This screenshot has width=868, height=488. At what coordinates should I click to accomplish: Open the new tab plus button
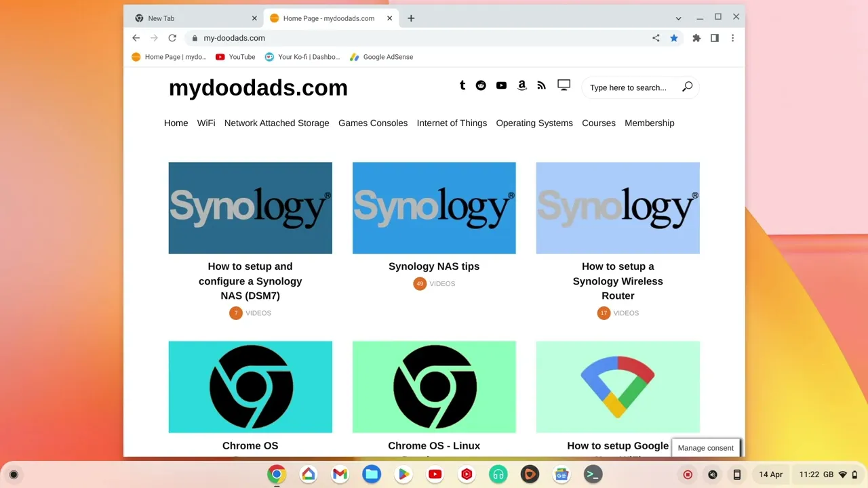click(x=411, y=18)
